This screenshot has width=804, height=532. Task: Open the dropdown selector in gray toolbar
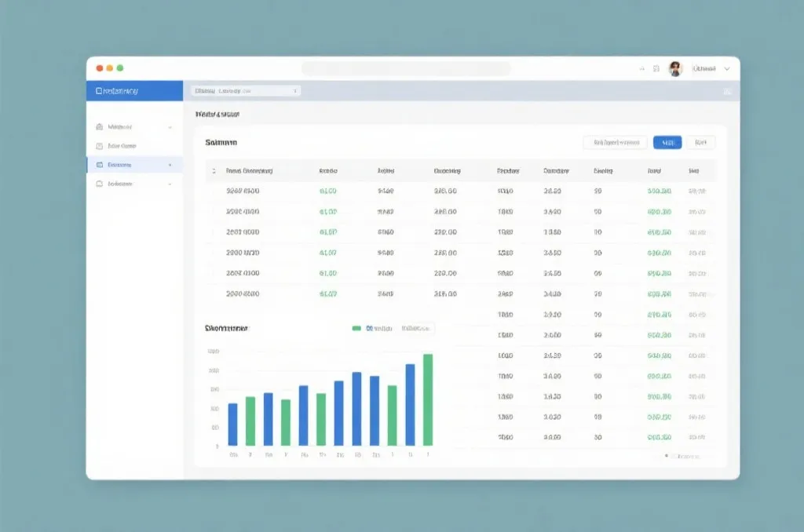(246, 91)
